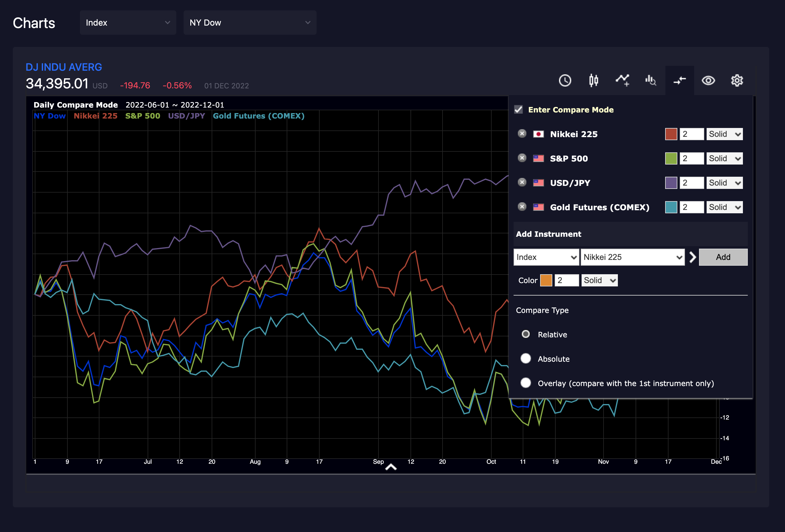Click USD/JPY line width field

coord(692,183)
